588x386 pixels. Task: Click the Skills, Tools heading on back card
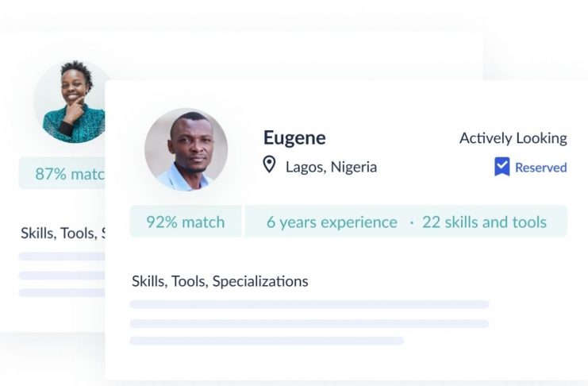[63, 234]
